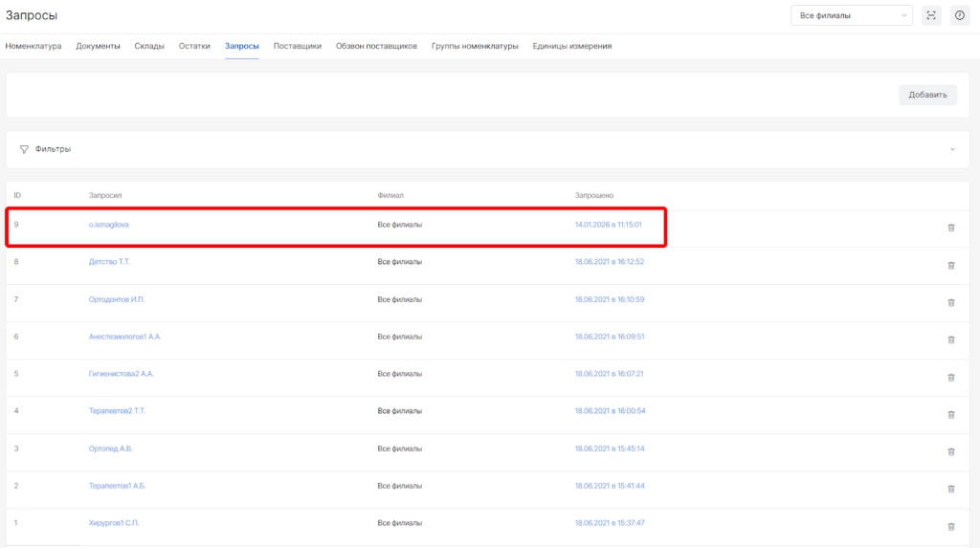Delete request 9 using its trash icon
980x548 pixels.
[x=950, y=228]
